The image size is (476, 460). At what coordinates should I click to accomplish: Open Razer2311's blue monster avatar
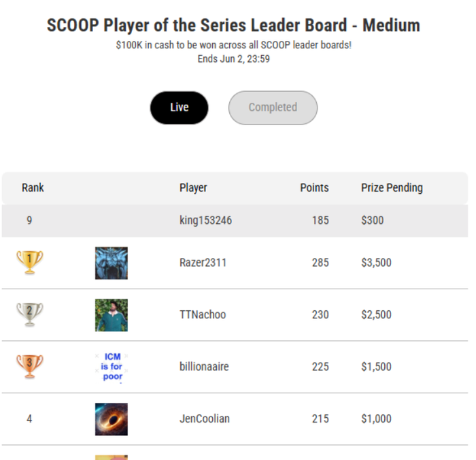pos(112,263)
